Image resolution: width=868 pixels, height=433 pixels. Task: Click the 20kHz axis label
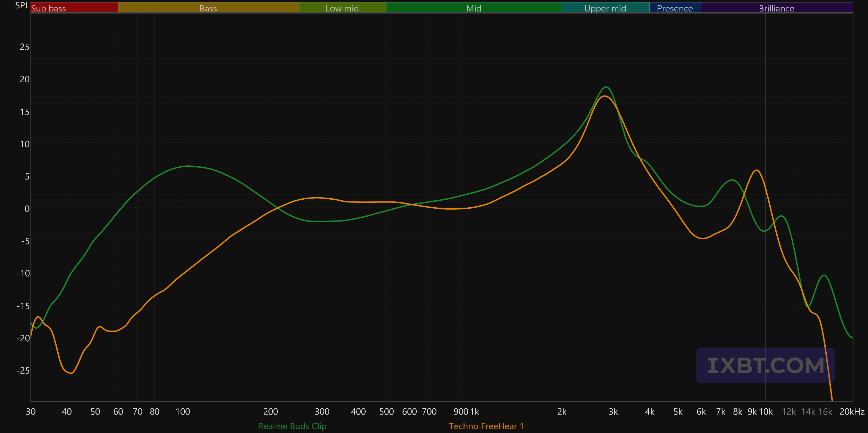pyautogui.click(x=852, y=412)
